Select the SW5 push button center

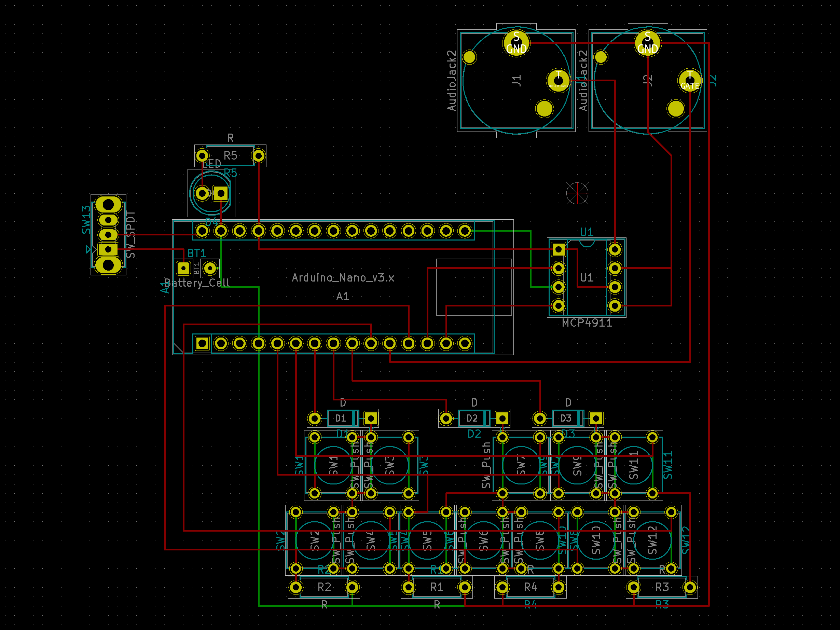point(427,540)
